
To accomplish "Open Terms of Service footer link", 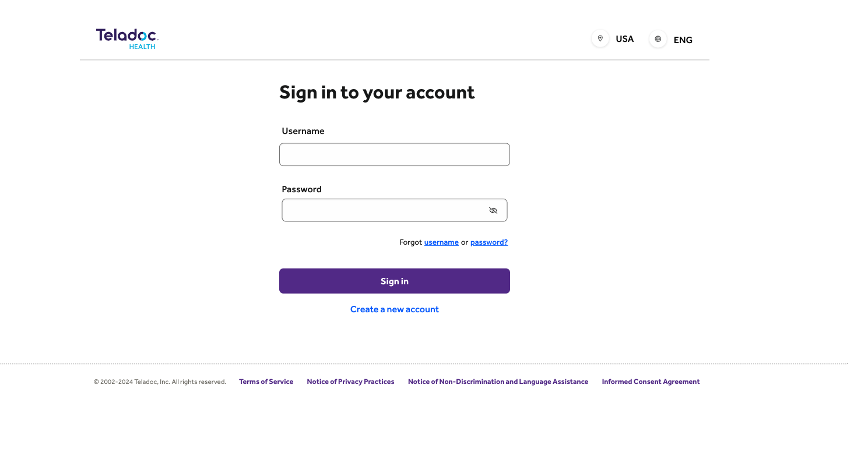I will 266,382.
